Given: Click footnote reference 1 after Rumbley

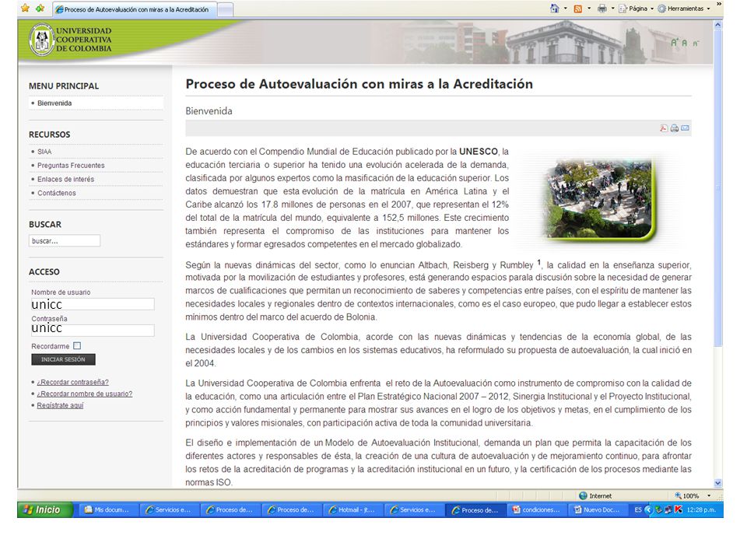Looking at the screenshot, I should coord(539,262).
